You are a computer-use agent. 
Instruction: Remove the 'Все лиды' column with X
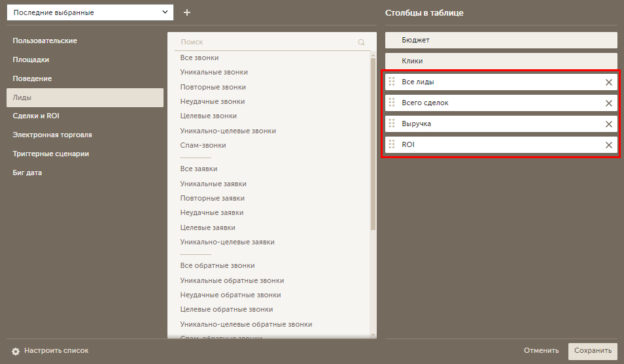pos(608,82)
